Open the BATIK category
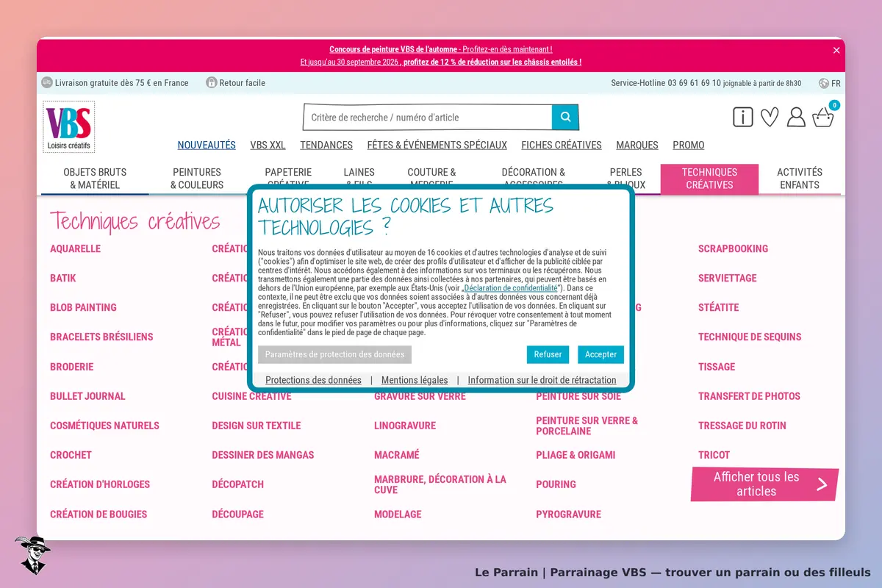Viewport: 882px width, 588px height. 63,278
